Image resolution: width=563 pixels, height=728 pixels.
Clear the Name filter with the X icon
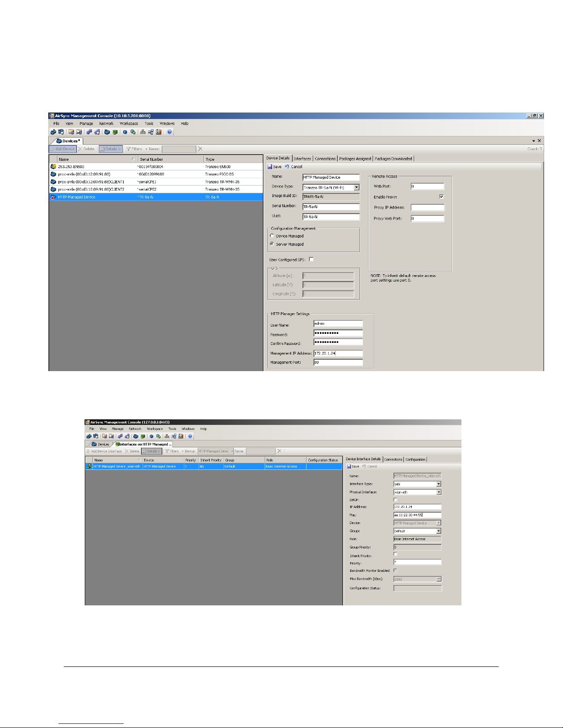point(200,149)
